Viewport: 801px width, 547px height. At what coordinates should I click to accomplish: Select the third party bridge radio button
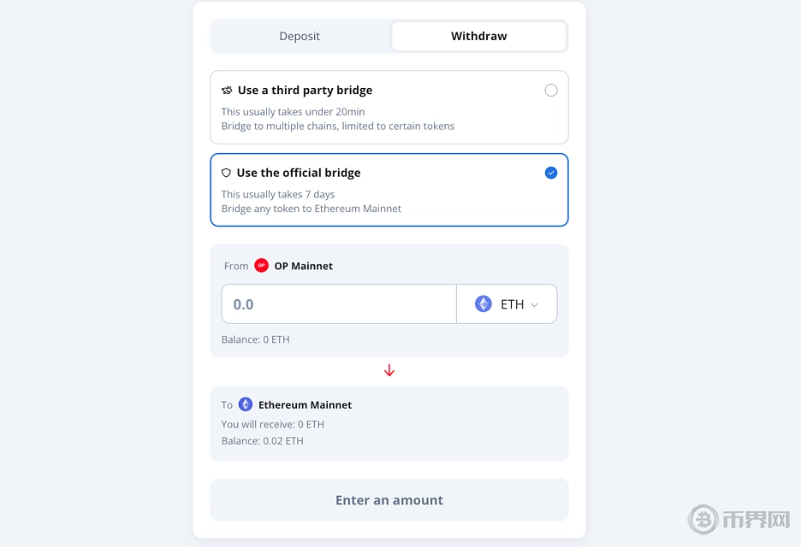coord(551,90)
